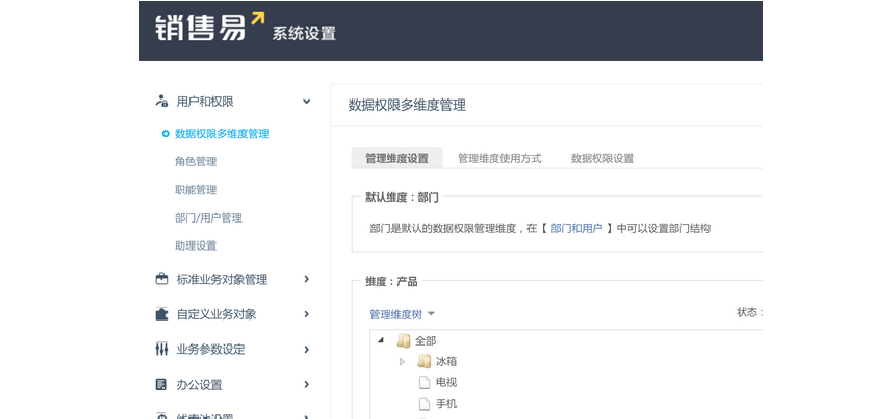
Task: Collapse the 用户和权限 menu section
Action: (307, 101)
